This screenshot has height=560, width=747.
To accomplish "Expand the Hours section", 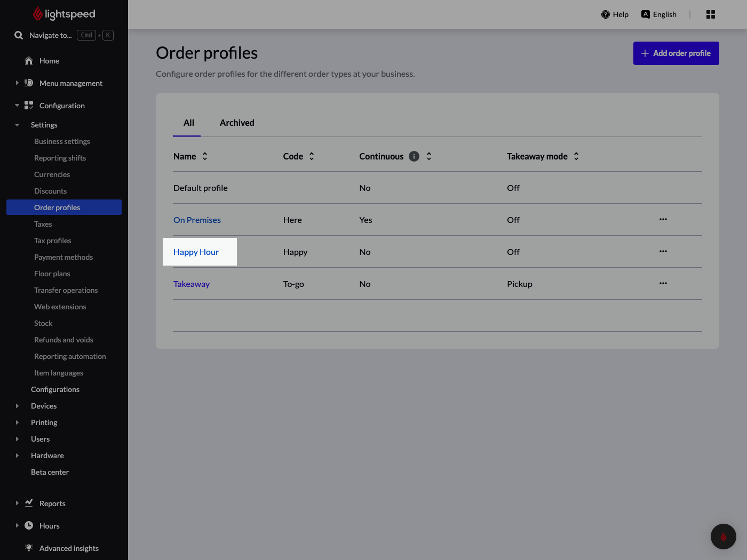I will tap(17, 526).
